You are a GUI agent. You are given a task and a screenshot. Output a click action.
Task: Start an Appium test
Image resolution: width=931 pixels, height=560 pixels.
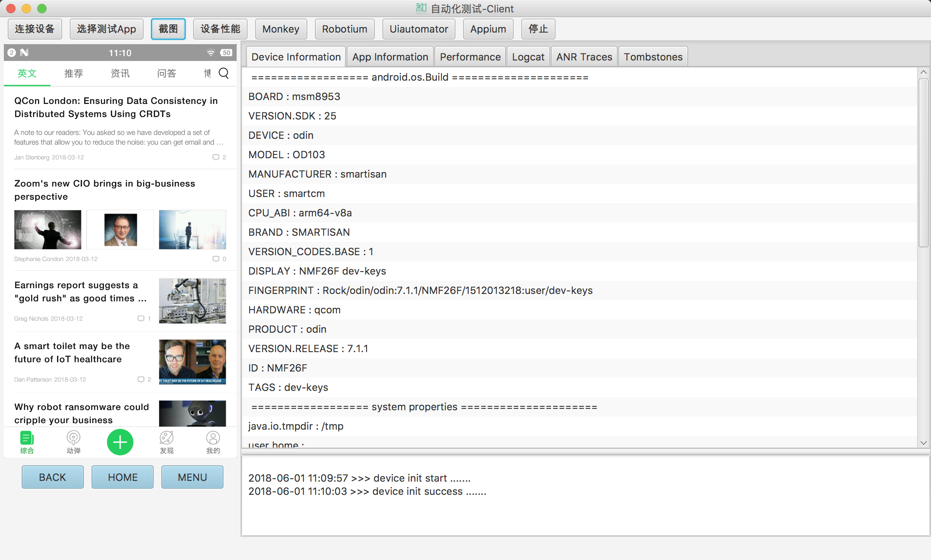tap(488, 29)
